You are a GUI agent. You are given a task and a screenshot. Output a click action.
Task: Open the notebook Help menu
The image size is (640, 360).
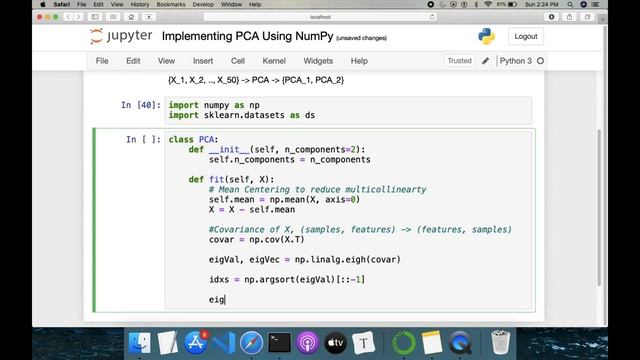[x=359, y=61]
